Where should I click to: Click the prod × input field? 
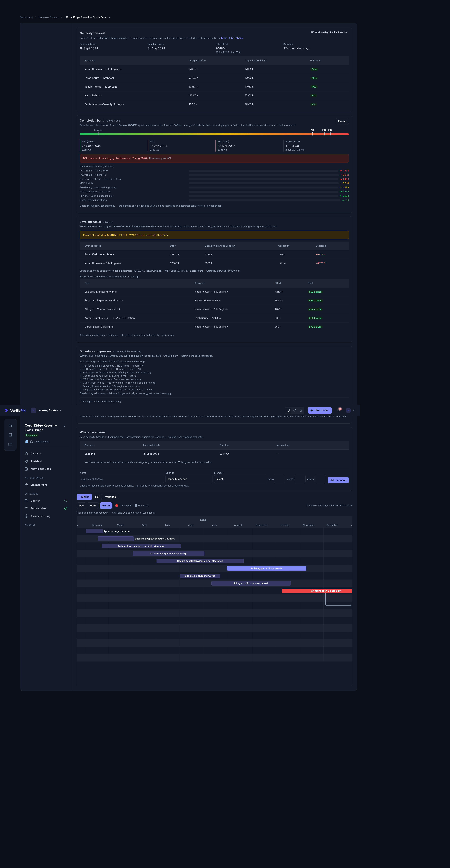pyautogui.click(x=320, y=479)
